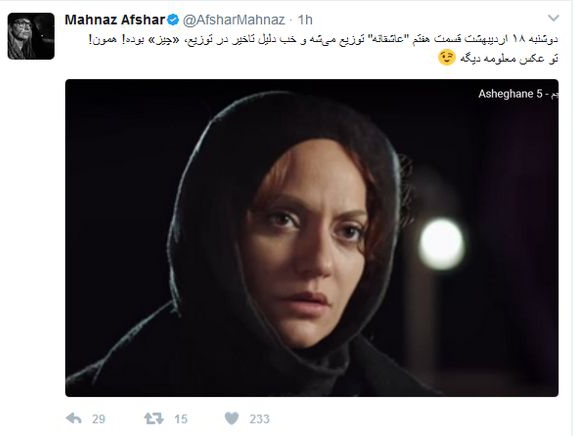Open Mahnaz Afshar's profile picture

tap(31, 36)
